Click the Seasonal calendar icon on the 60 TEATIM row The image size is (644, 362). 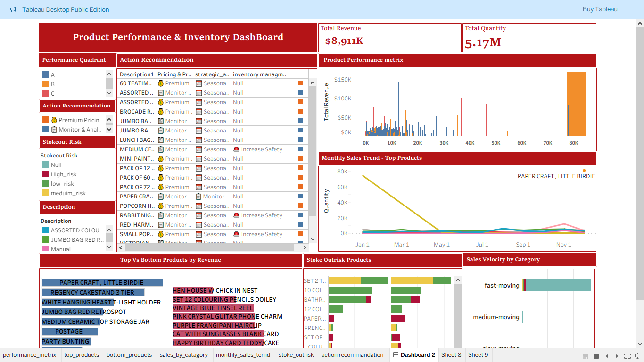pos(198,83)
